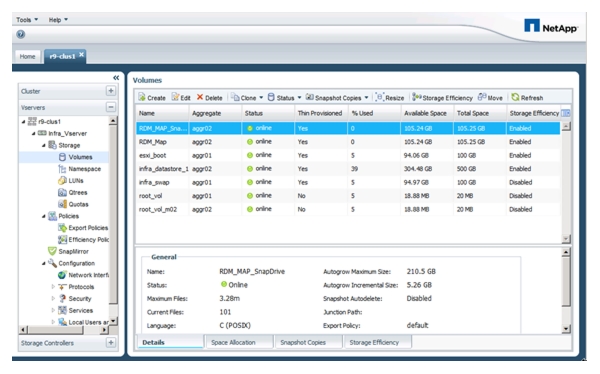Collapse the Configuration tree node
The image size is (600, 374).
[x=44, y=263]
